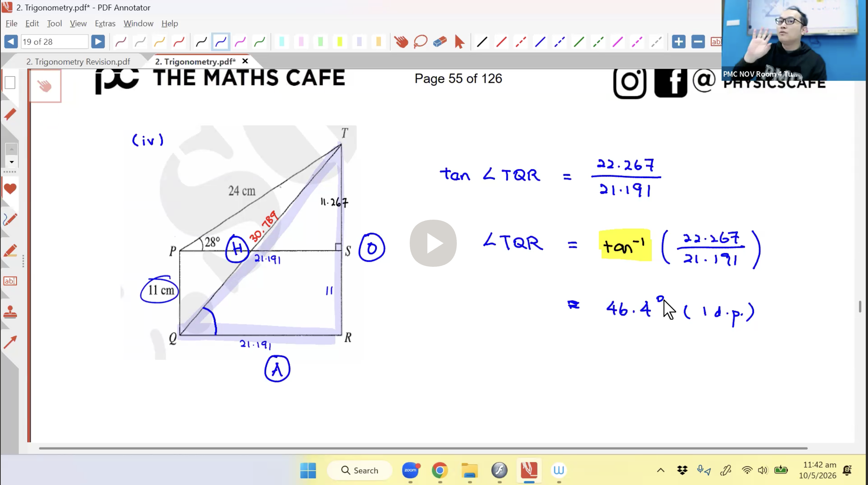Zoom in with the blue plus button

679,42
